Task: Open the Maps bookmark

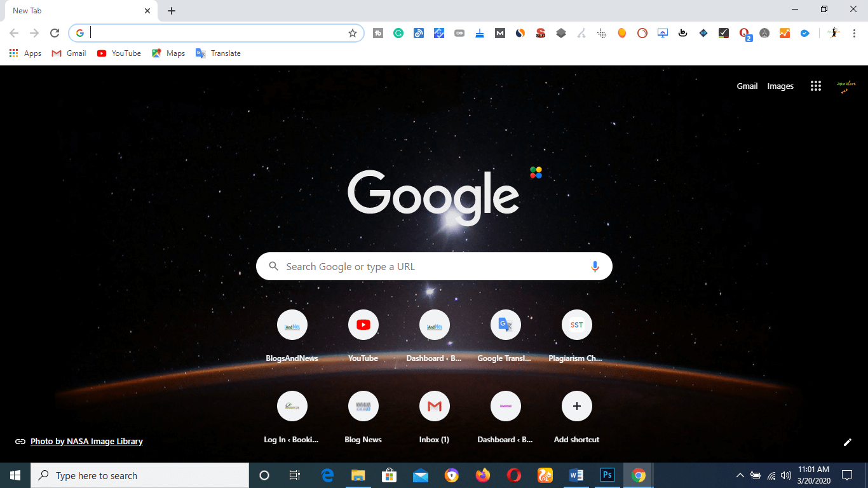Action: tap(168, 53)
